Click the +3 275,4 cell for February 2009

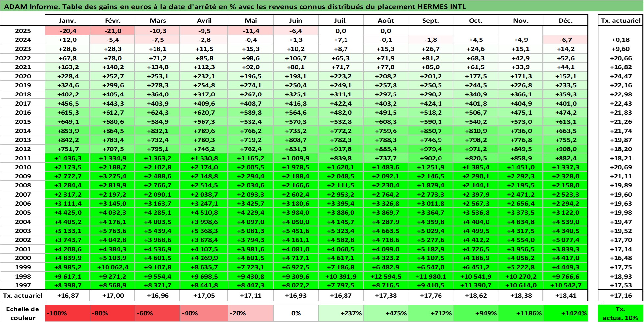pos(113,176)
